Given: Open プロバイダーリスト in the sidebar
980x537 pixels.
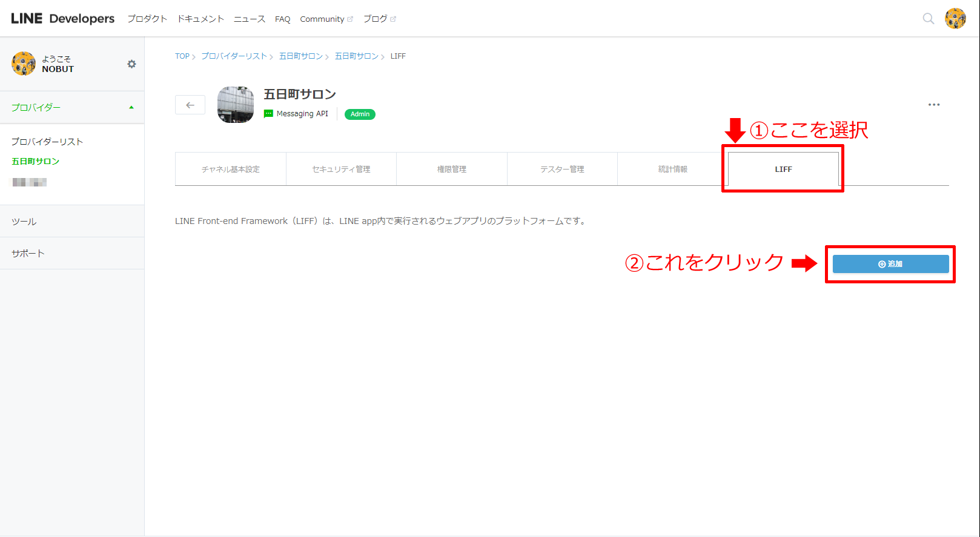Looking at the screenshot, I should point(47,141).
